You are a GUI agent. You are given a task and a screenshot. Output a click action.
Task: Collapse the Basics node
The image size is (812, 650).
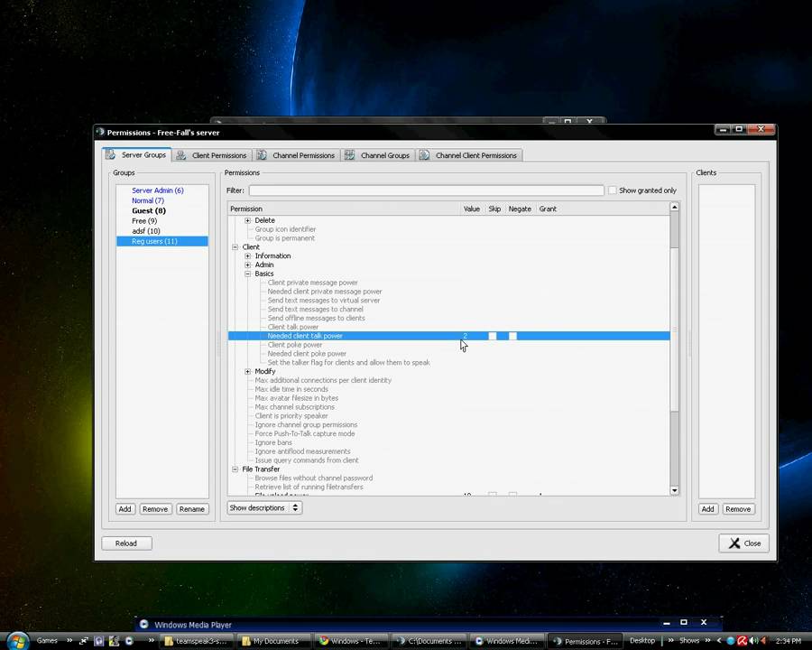(247, 274)
